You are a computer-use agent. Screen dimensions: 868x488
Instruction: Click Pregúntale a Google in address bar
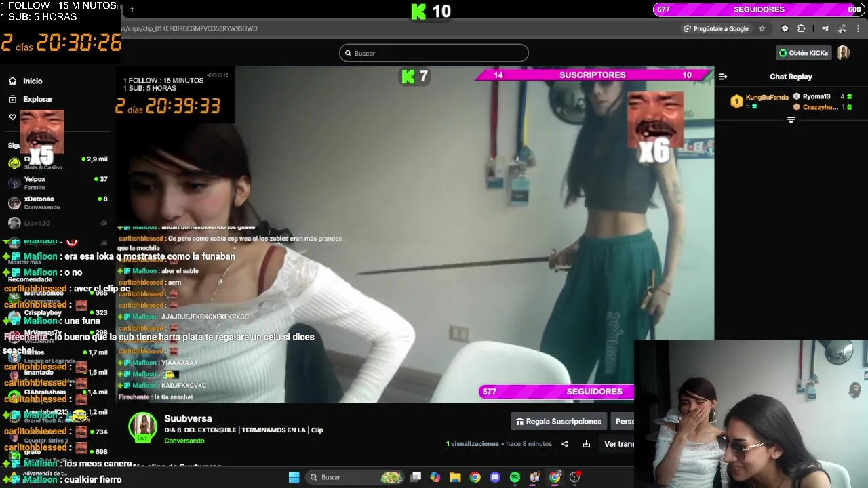point(716,28)
